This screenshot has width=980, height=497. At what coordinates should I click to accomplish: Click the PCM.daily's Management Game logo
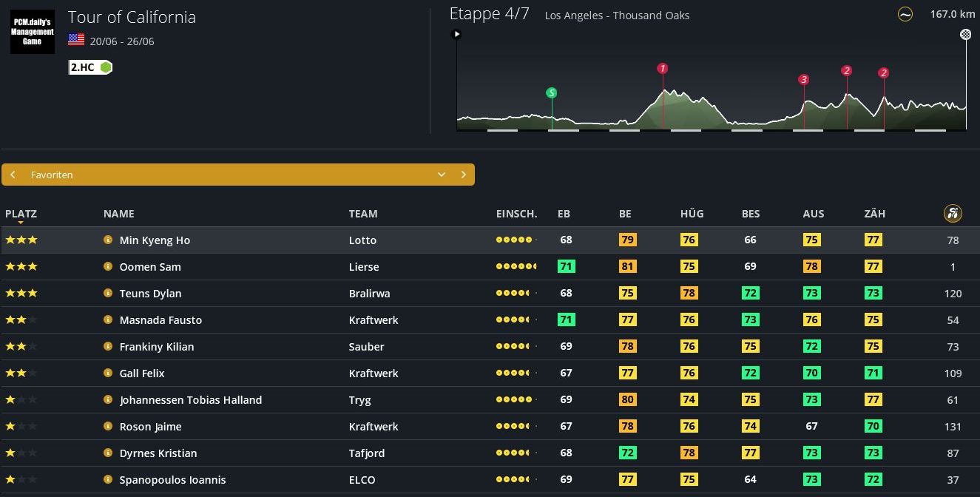[33, 32]
